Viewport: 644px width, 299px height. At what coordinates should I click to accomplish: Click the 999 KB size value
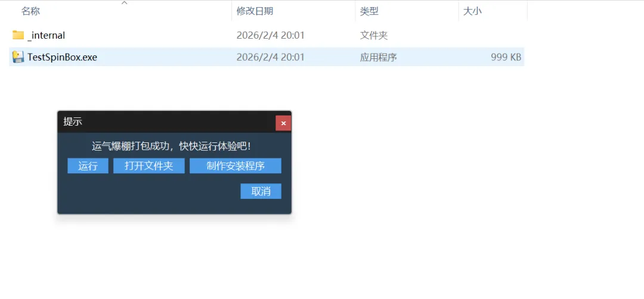click(506, 57)
